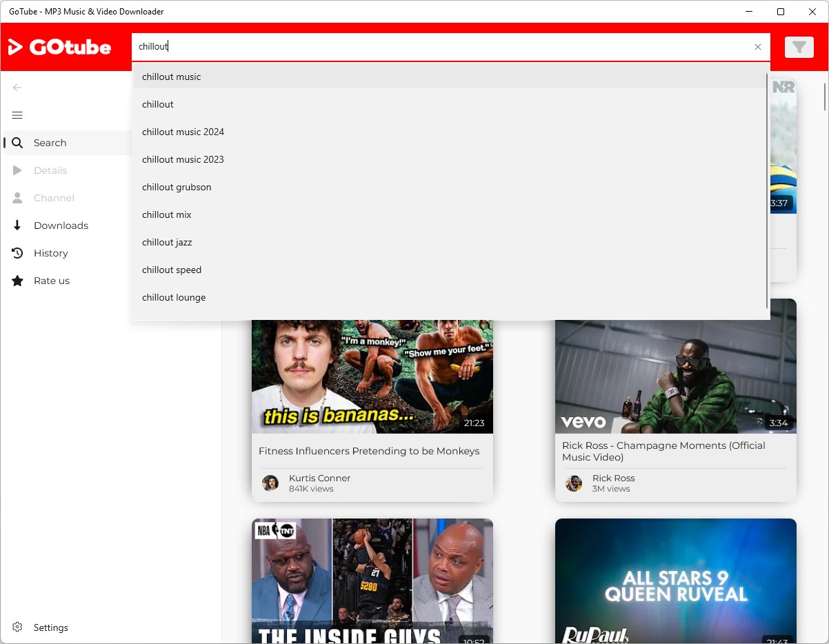
Task: Pick suggestion "chillout grubson"
Action: pos(450,187)
